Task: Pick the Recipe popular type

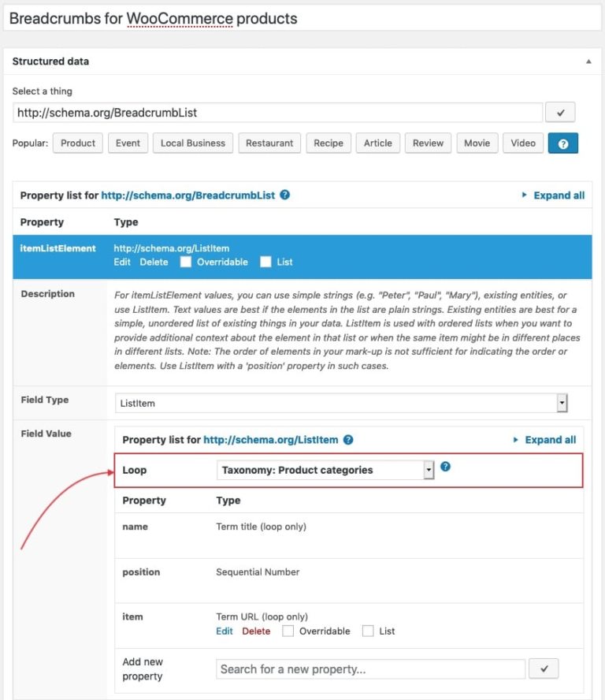Action: click(328, 143)
